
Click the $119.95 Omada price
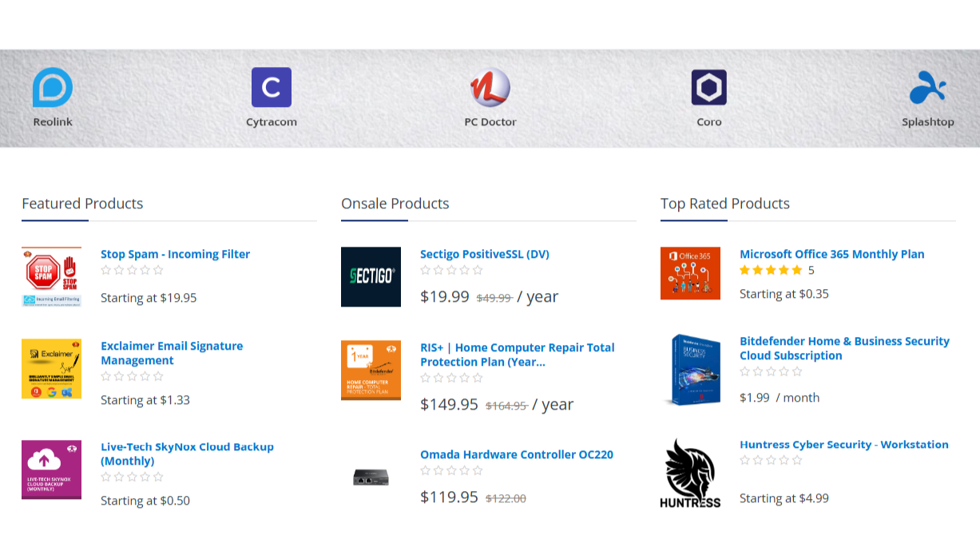[450, 497]
